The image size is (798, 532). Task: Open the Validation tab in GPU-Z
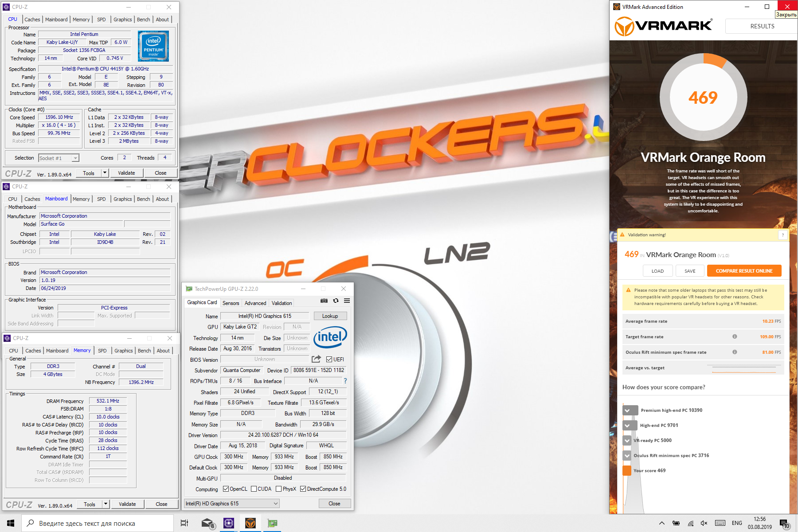[x=282, y=303]
